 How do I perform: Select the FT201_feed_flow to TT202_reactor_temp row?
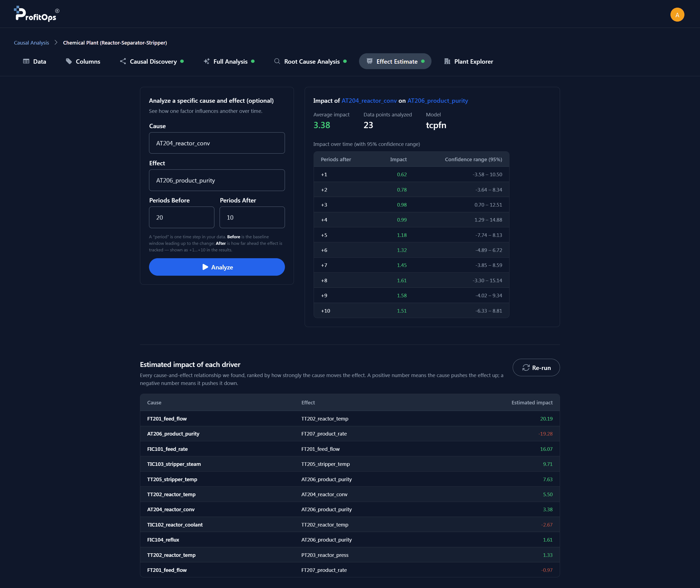coord(350,419)
